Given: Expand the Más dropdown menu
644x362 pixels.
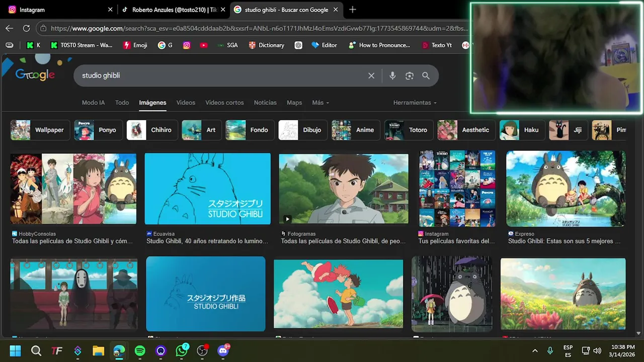Looking at the screenshot, I should tap(320, 103).
